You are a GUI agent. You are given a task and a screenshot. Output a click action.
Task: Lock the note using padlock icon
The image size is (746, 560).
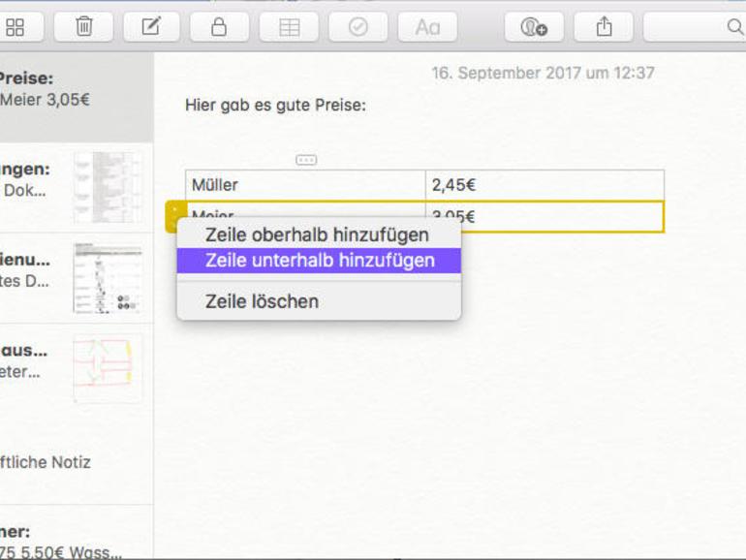click(219, 27)
